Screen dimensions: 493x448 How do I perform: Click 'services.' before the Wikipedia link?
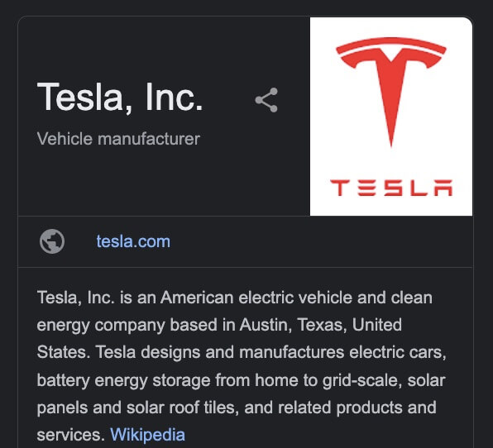coord(71,435)
